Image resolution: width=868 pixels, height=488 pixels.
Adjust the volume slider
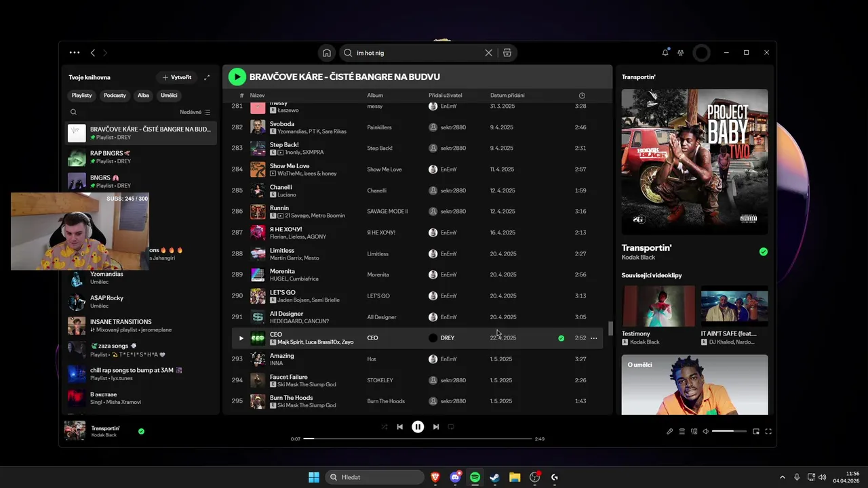click(729, 431)
